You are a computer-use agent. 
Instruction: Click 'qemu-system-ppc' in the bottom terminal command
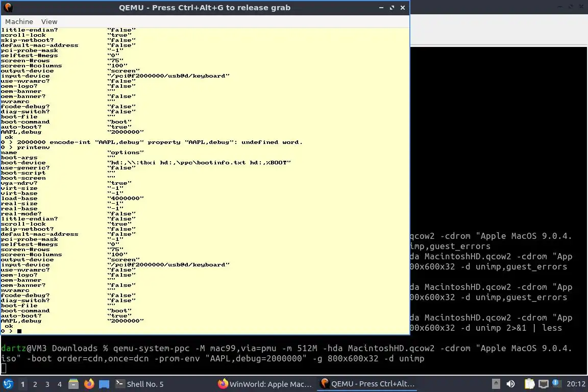click(x=151, y=349)
